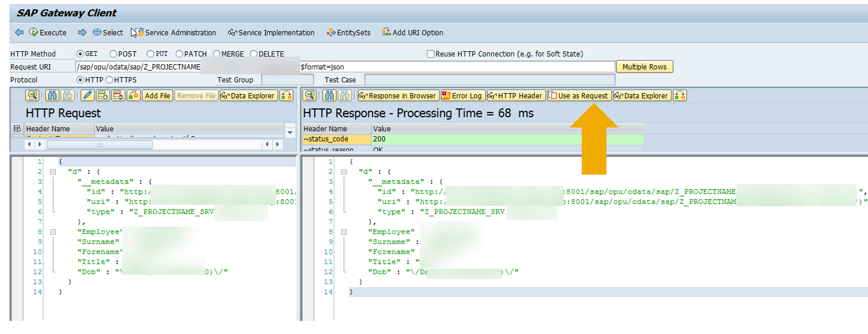Viewport: 868px width, 334px height.
Task: Click the response Header Name column header
Action: point(337,129)
